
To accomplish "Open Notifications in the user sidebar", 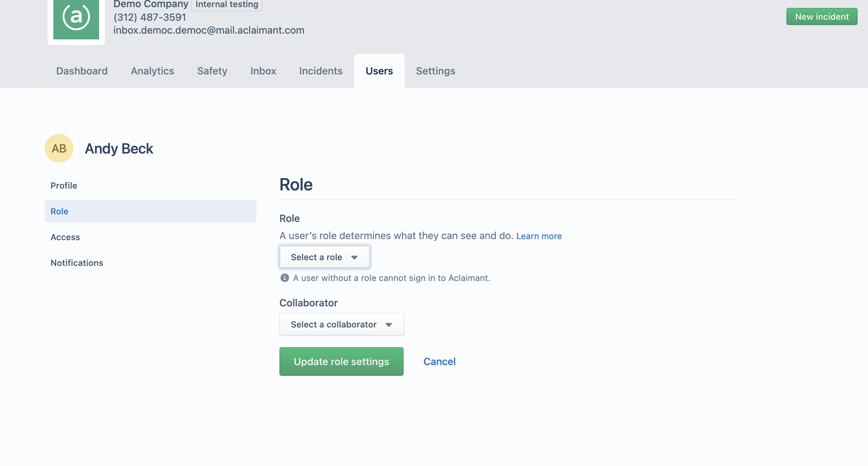I will 151,263.
